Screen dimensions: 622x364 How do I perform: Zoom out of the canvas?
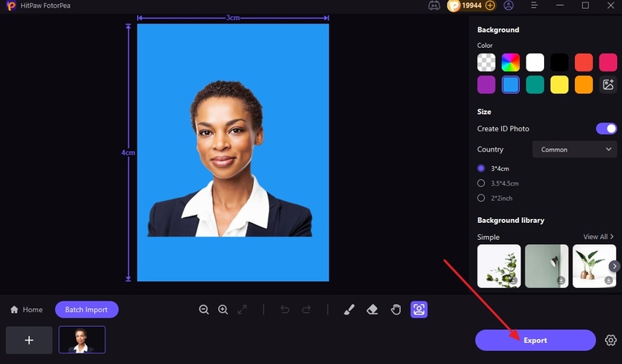(204, 310)
